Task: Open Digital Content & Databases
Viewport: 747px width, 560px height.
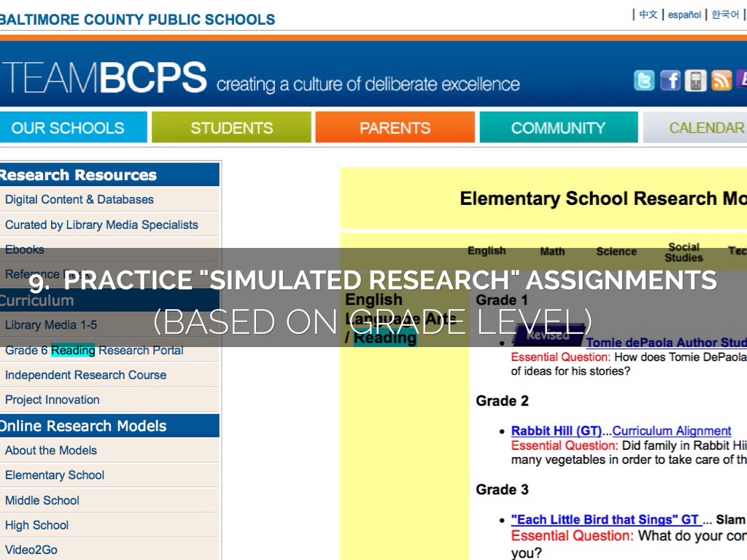Action: pyautogui.click(x=80, y=200)
